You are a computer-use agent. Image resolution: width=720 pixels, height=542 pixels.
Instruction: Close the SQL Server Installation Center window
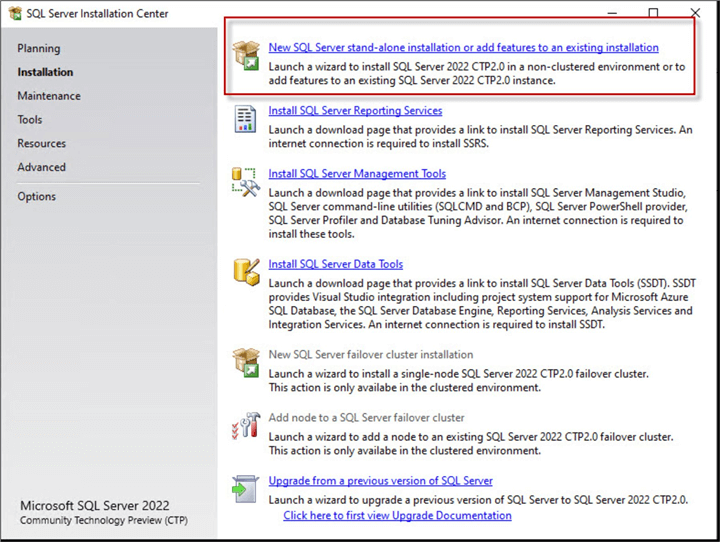[695, 12]
